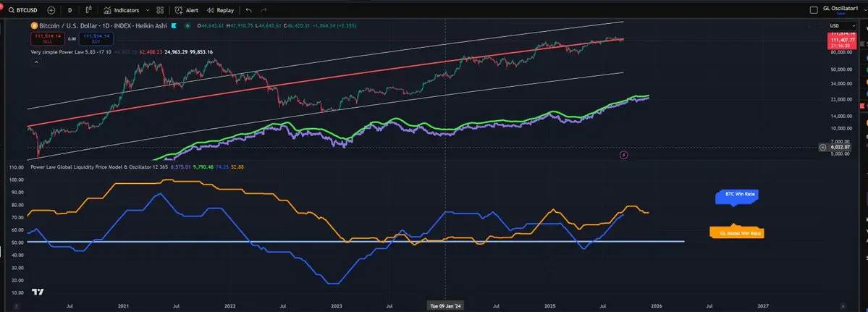Click the add symbol plus icon
Screen dimensions: 868x312
tap(51, 10)
